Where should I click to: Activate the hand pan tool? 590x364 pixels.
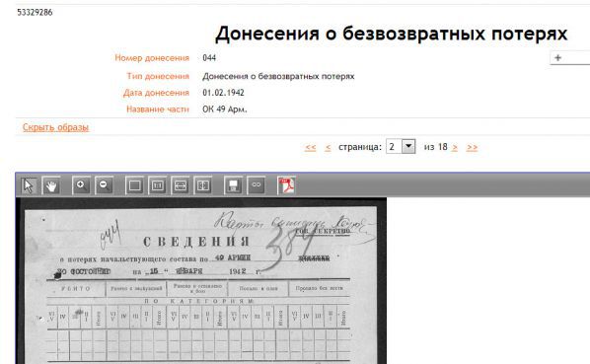(x=51, y=185)
